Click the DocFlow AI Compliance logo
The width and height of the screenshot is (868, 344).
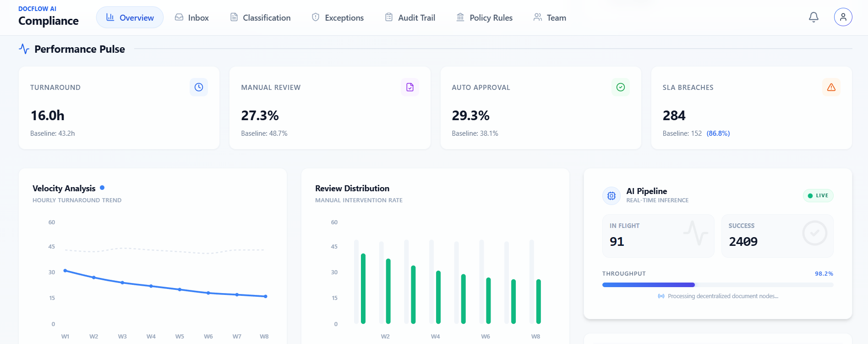pos(49,17)
